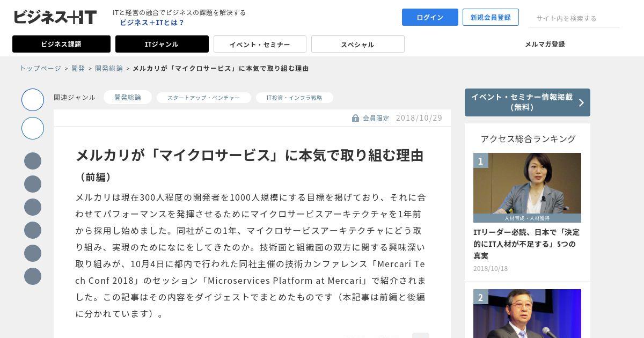Click the アクセス総合ランキング heading
The width and height of the screenshot is (644, 338).
528,138
